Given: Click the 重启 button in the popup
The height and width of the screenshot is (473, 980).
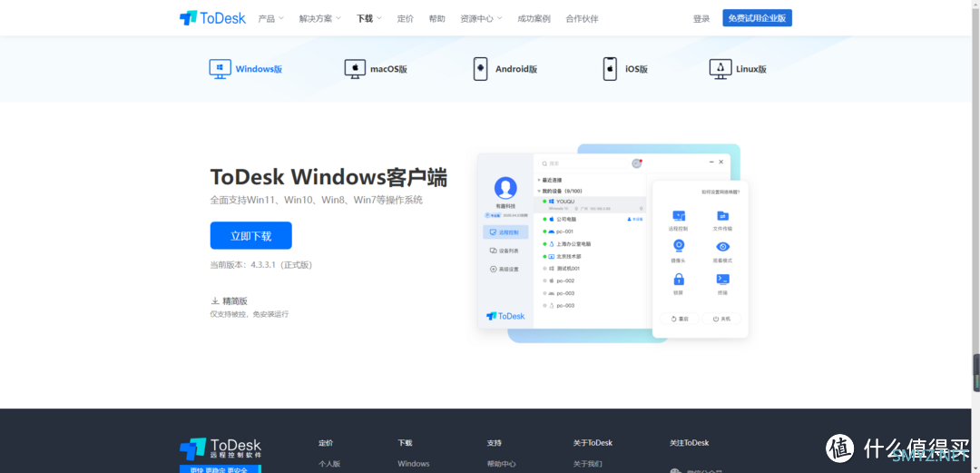Looking at the screenshot, I should [680, 319].
